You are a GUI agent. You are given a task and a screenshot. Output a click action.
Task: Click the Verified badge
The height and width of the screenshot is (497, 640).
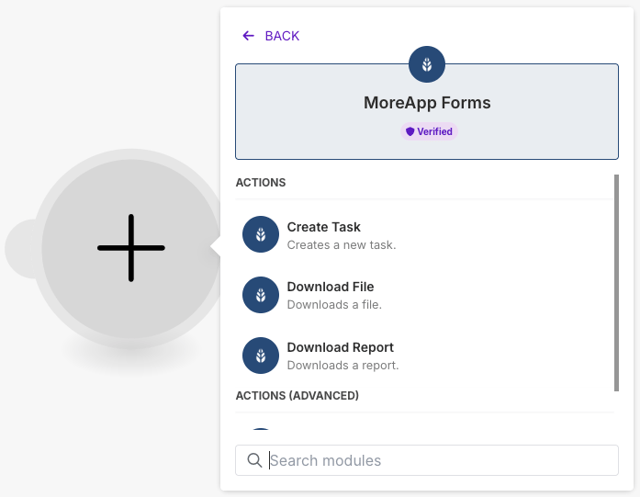427,131
